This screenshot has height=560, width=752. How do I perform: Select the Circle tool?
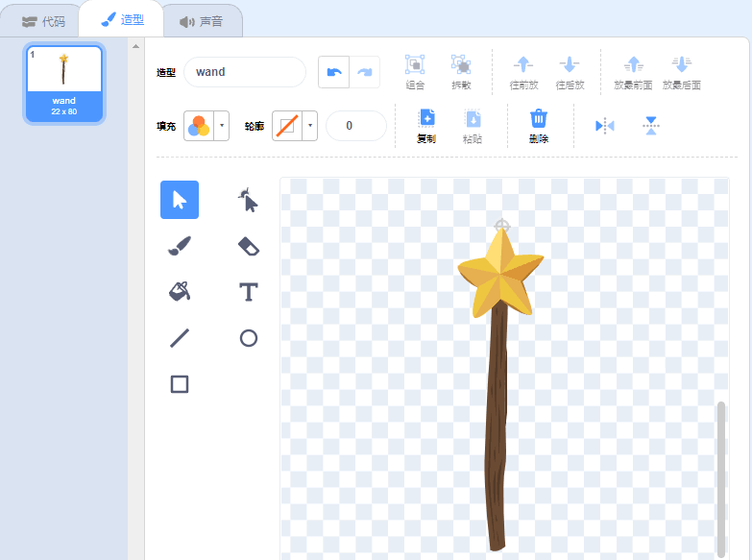249,338
